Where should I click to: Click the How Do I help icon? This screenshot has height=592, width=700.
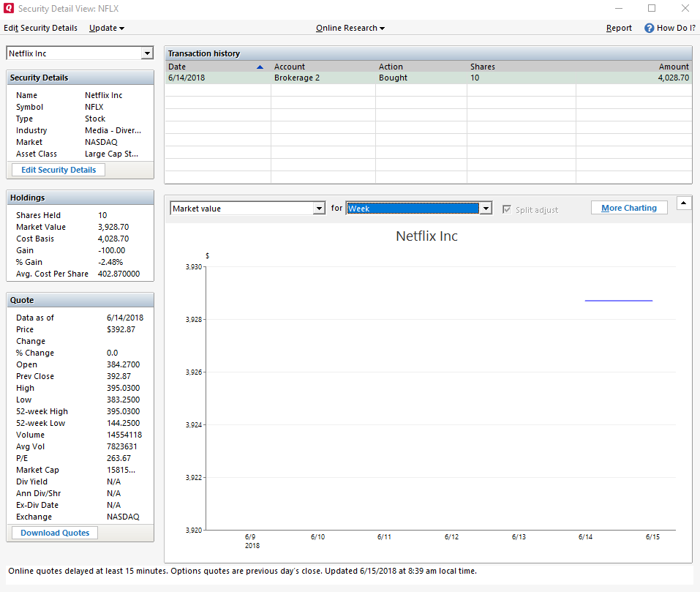coord(649,28)
